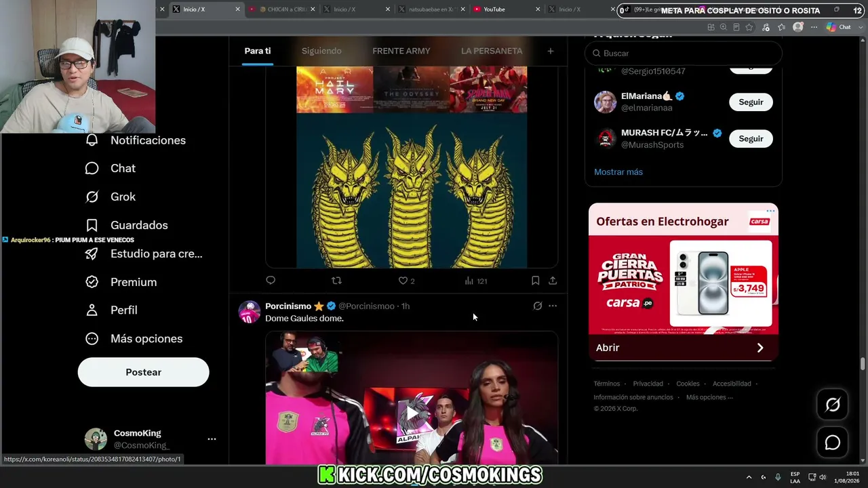This screenshot has width=868, height=488.
Task: Bookmark the three-dragon image post
Action: tap(535, 281)
